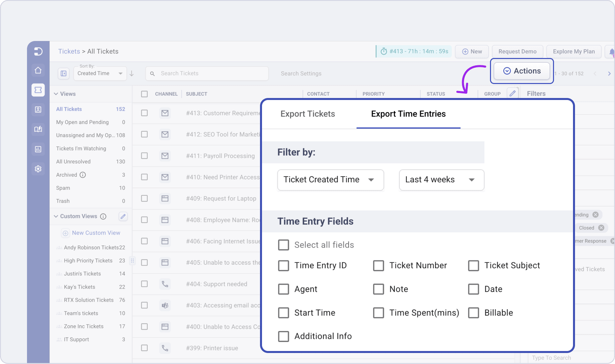Check the Select all fields checkbox
615x364 pixels.
click(283, 245)
